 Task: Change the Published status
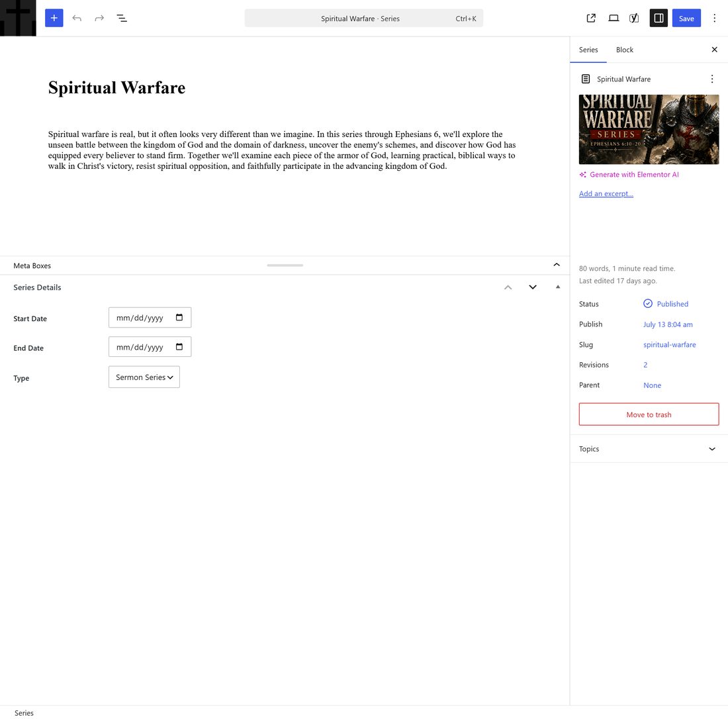666,304
